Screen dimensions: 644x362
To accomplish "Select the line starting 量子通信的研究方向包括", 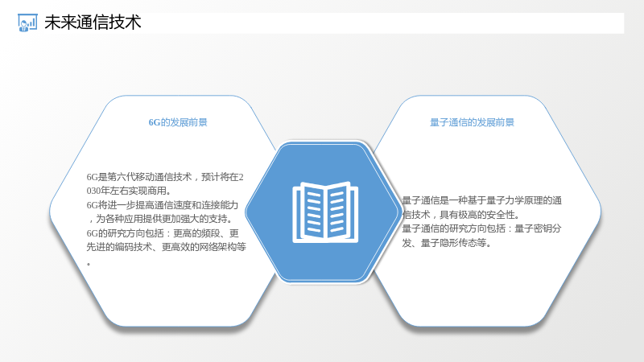I will [x=481, y=228].
